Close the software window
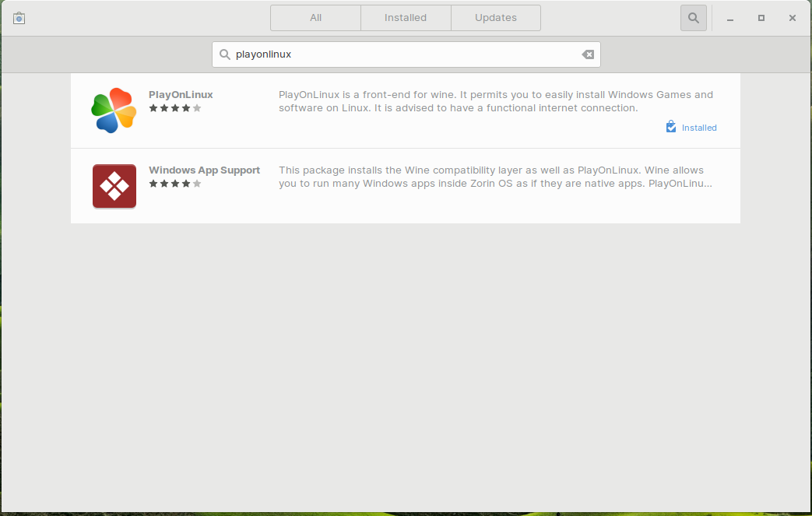The width and height of the screenshot is (812, 516). pos(793,18)
